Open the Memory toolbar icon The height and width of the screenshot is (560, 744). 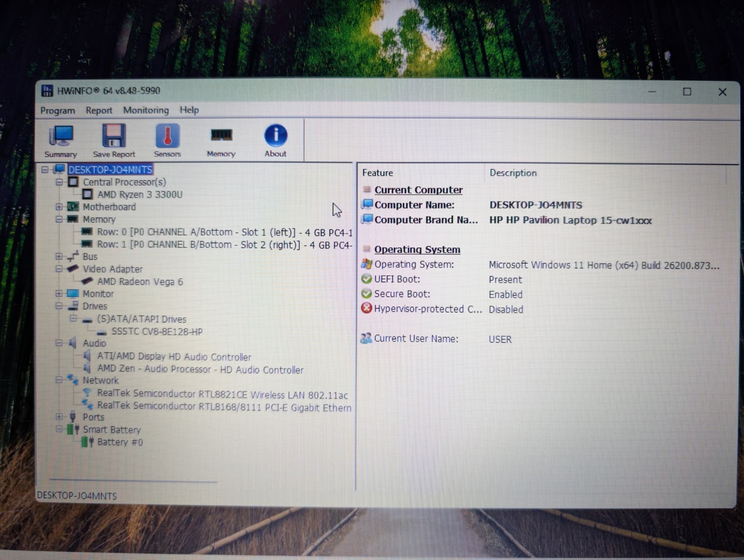pyautogui.click(x=221, y=141)
